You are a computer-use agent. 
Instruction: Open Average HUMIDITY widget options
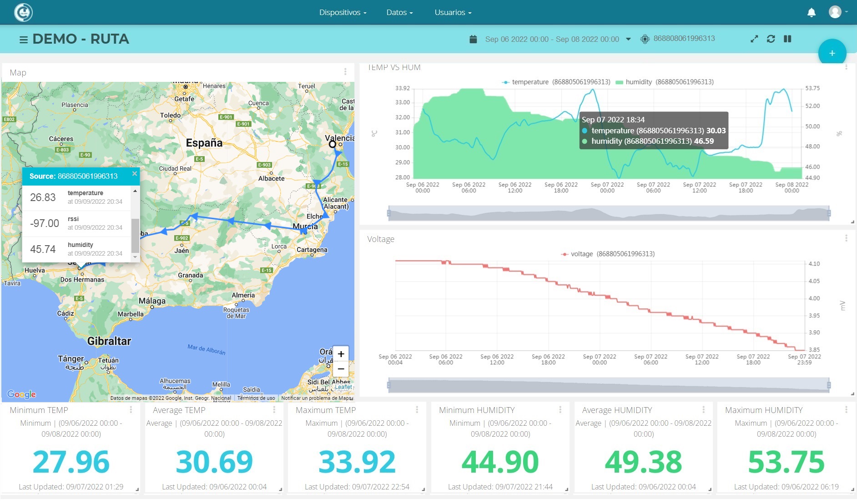pyautogui.click(x=703, y=409)
